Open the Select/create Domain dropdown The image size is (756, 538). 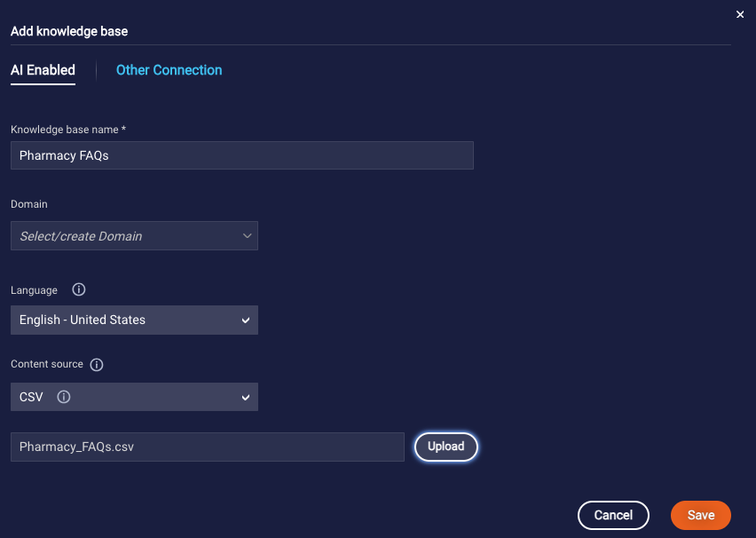pos(134,236)
